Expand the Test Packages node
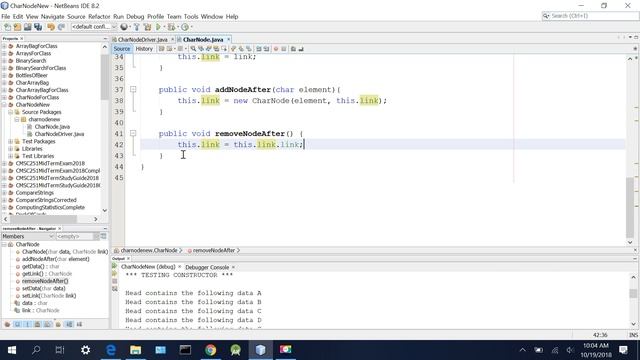This screenshot has height=360, width=640. coord(11,141)
